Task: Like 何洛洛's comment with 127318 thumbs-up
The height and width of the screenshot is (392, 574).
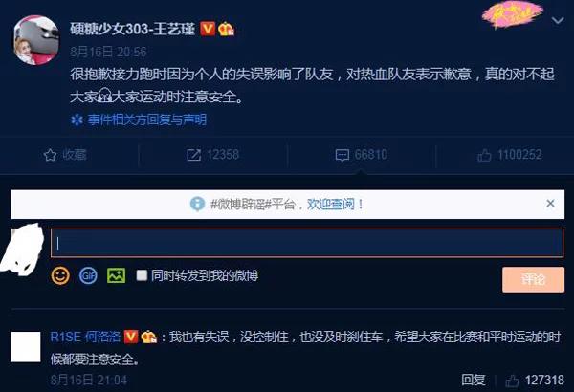Action: click(x=512, y=381)
